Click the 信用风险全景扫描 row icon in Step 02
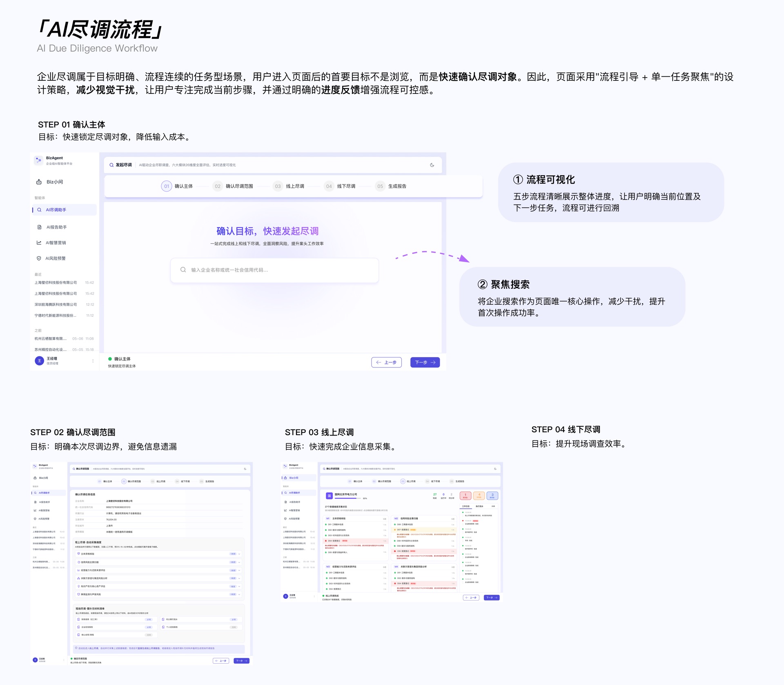Viewport: 784px width, 685px height. point(79,562)
